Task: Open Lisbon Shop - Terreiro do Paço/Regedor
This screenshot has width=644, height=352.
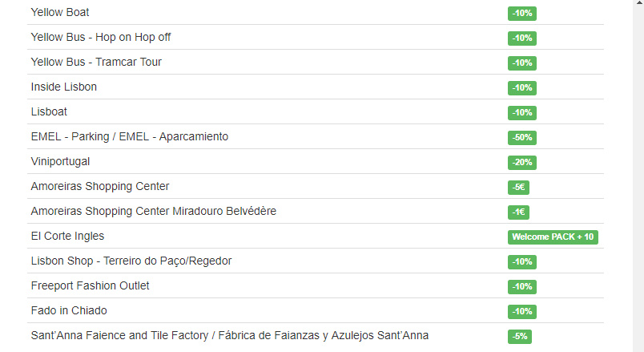Action: 131,261
